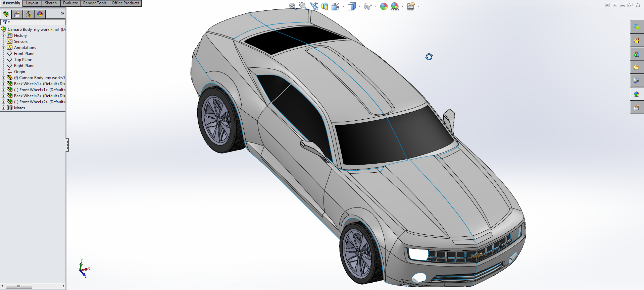Switch to the Sketch tab
This screenshot has height=290, width=644.
[x=51, y=3]
